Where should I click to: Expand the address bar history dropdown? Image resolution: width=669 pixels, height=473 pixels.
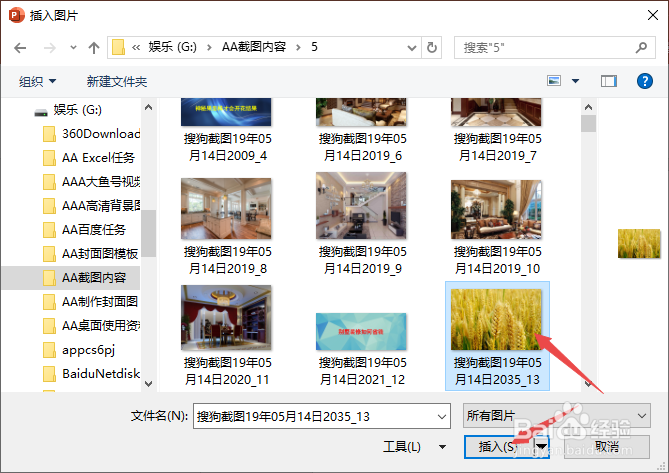pyautogui.click(x=412, y=48)
